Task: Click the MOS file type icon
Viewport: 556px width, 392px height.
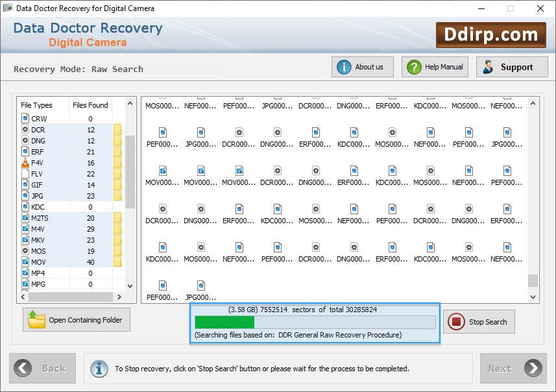Action: pyautogui.click(x=25, y=251)
